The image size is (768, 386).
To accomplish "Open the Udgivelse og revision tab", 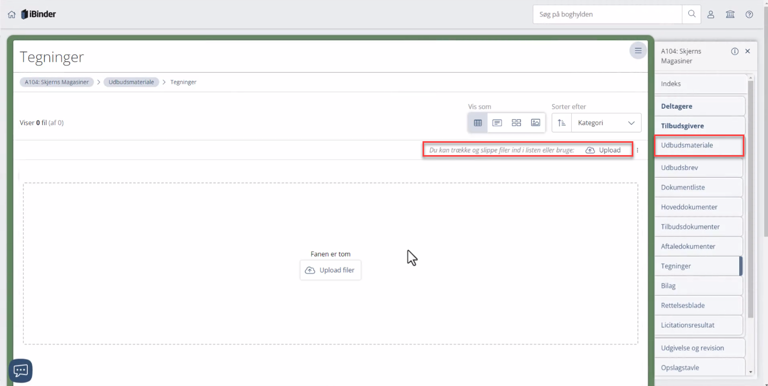I will coord(699,348).
